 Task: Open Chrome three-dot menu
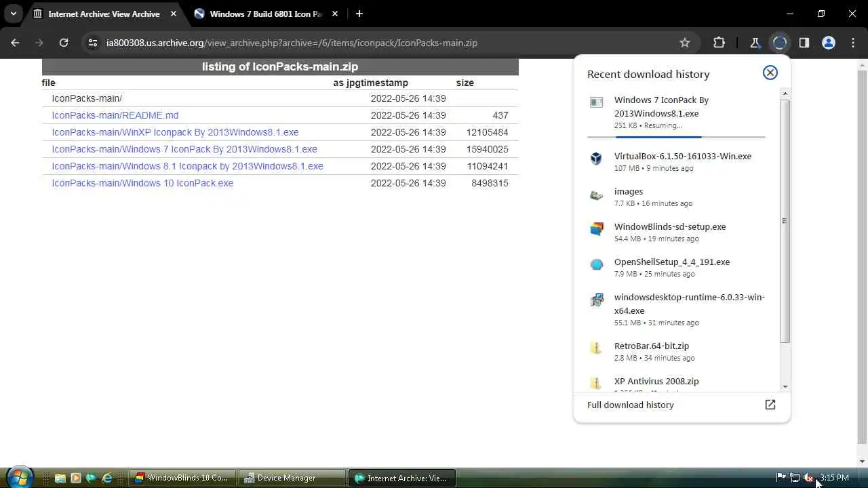853,43
